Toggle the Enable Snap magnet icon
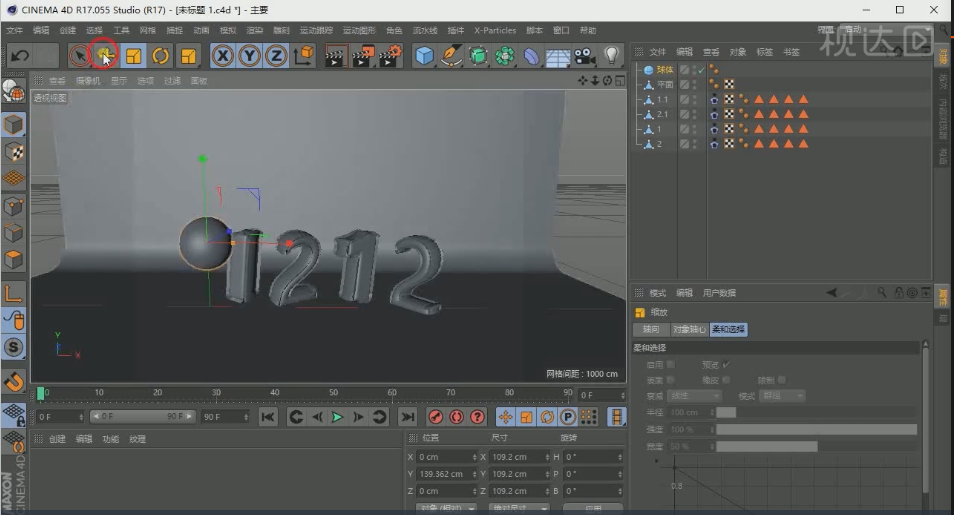The width and height of the screenshot is (954, 515). [x=13, y=382]
